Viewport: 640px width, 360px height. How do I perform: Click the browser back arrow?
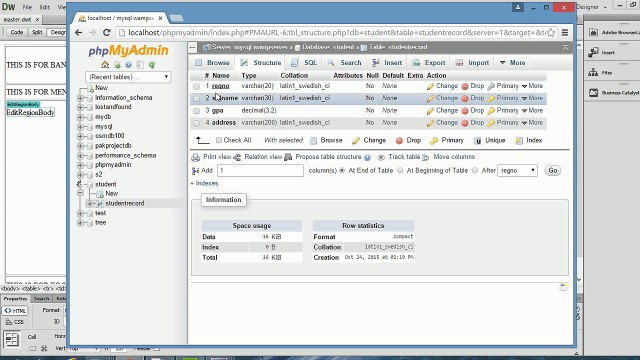78,32
